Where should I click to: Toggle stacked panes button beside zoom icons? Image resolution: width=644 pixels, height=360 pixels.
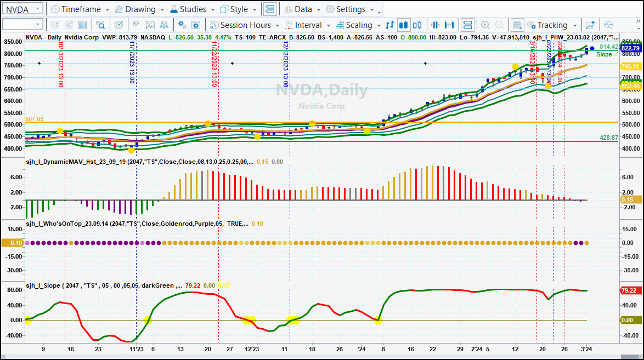pos(467,25)
